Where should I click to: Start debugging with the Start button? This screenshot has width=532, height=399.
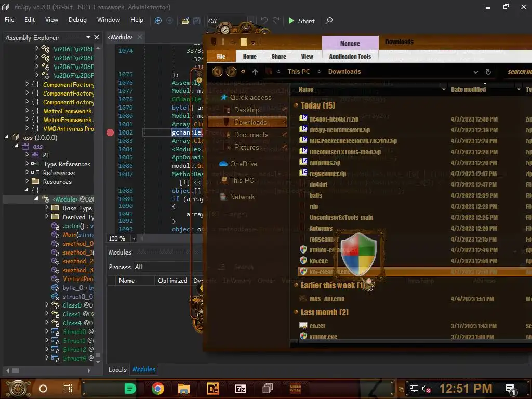pyautogui.click(x=302, y=21)
